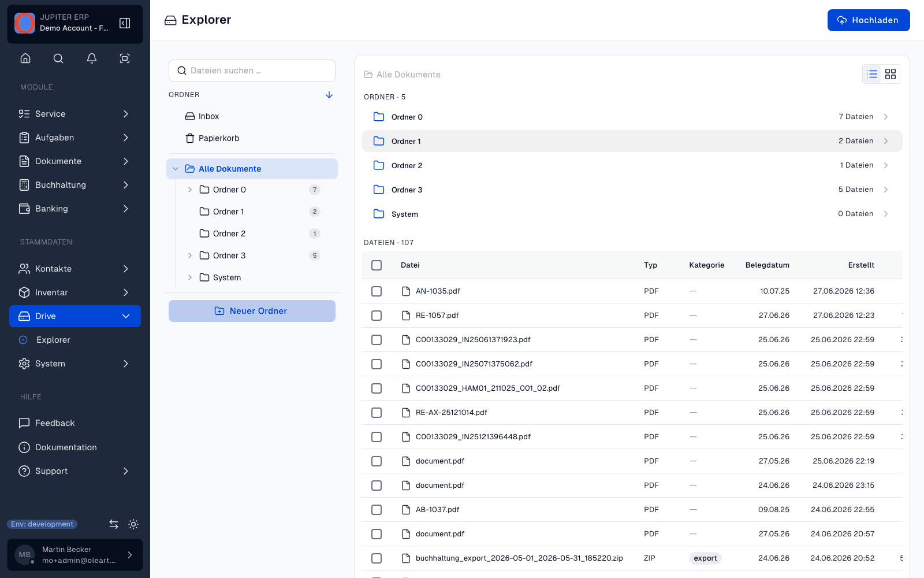Click file icon of the zip export
This screenshot has height=578, width=924.
[406, 558]
